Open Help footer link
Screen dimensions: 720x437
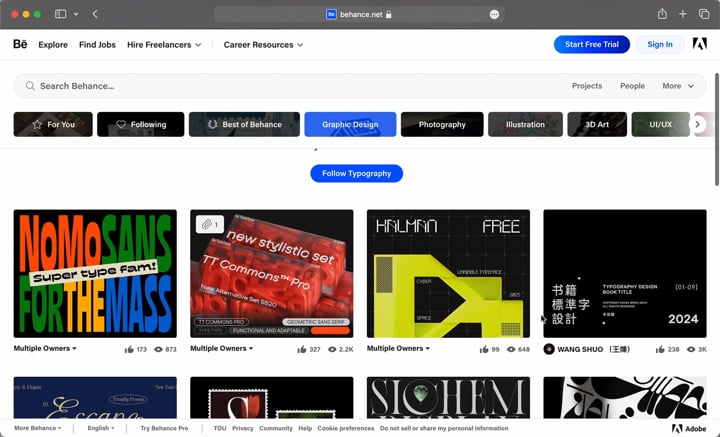tap(305, 428)
